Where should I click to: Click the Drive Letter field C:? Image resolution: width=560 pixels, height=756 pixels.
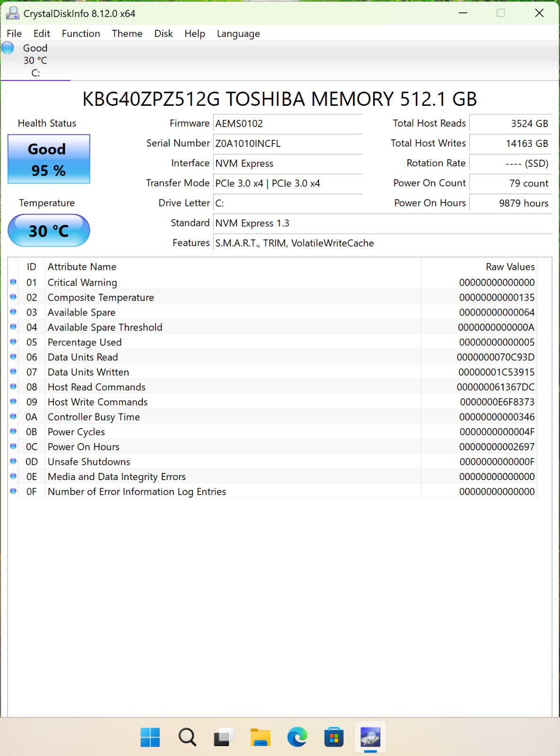(x=288, y=203)
